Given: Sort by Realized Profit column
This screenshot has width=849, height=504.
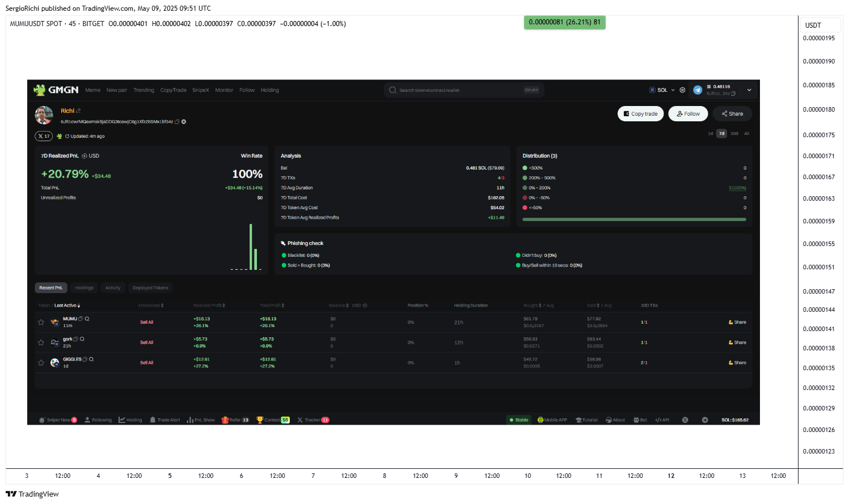Looking at the screenshot, I should click(209, 306).
